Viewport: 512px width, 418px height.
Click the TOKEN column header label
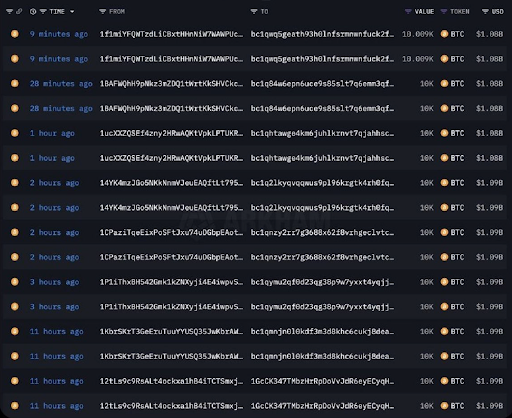pos(460,12)
